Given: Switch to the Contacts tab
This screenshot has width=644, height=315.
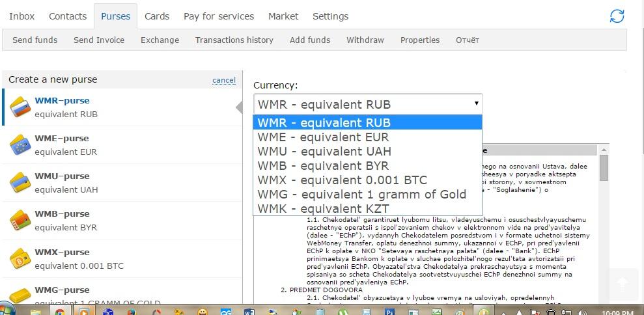Looking at the screenshot, I should coord(68,16).
